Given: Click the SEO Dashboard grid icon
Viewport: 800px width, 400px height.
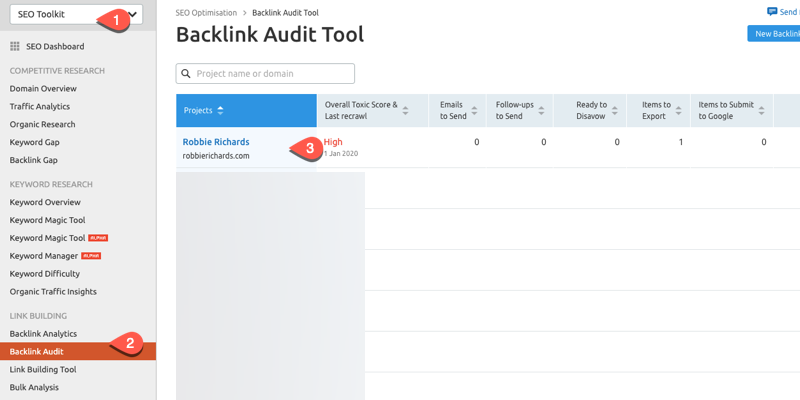Looking at the screenshot, I should 15,47.
